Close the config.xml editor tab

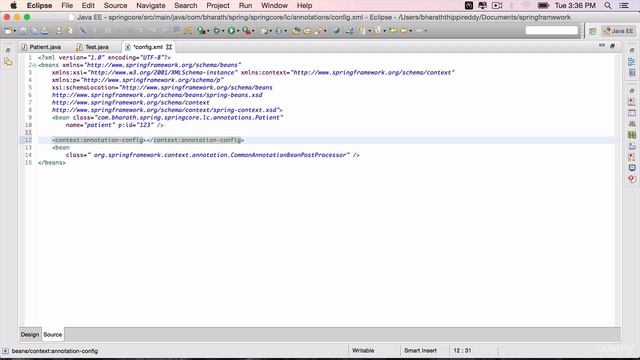click(x=169, y=47)
